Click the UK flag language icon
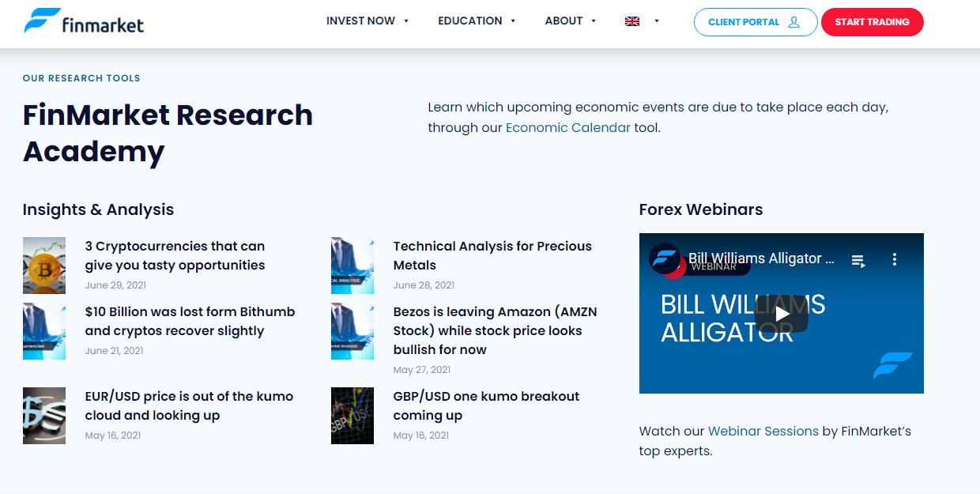980x494 pixels. click(632, 21)
